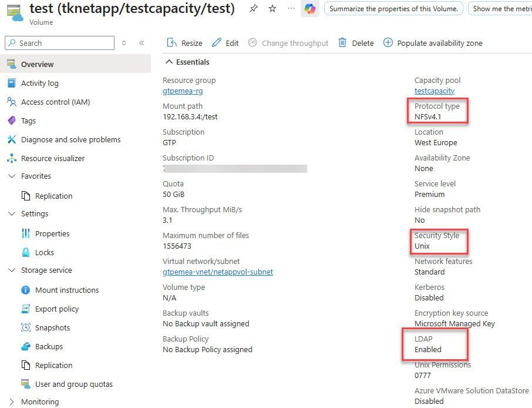Open Diagnose and solve problems
Image resolution: width=532 pixels, height=408 pixels.
pyautogui.click(x=70, y=139)
